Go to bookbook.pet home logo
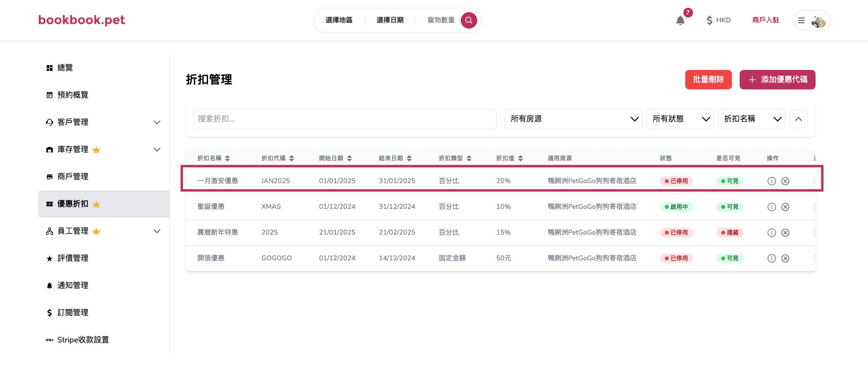Image resolution: width=868 pixels, height=374 pixels. (x=82, y=20)
